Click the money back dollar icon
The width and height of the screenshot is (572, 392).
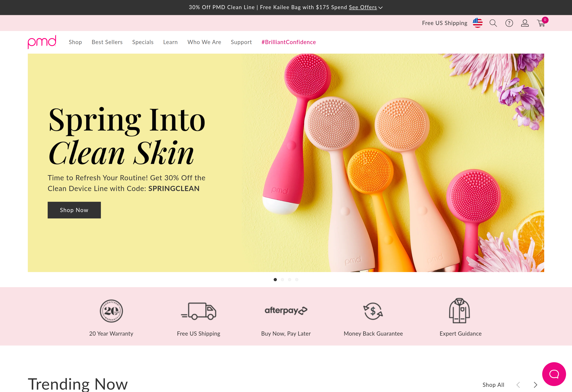[x=373, y=311]
